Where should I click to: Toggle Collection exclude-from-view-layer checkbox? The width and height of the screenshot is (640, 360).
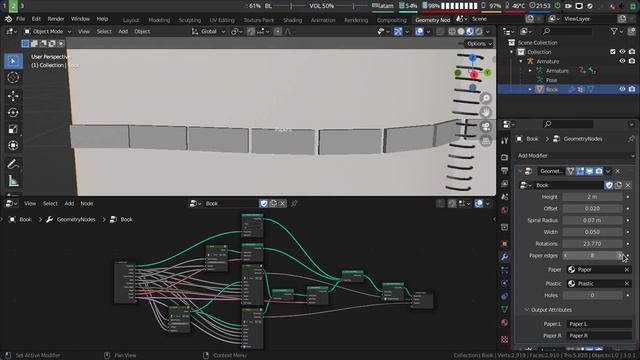click(613, 52)
